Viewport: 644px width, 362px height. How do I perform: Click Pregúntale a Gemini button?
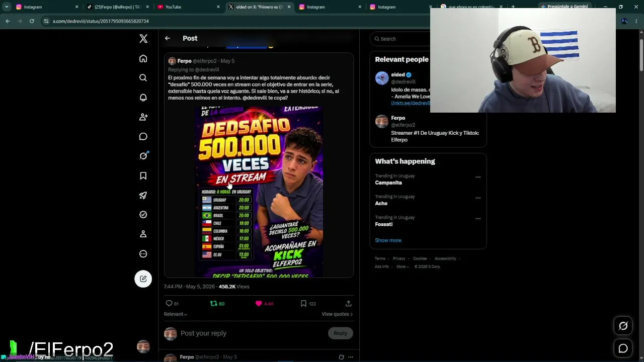click(564, 7)
